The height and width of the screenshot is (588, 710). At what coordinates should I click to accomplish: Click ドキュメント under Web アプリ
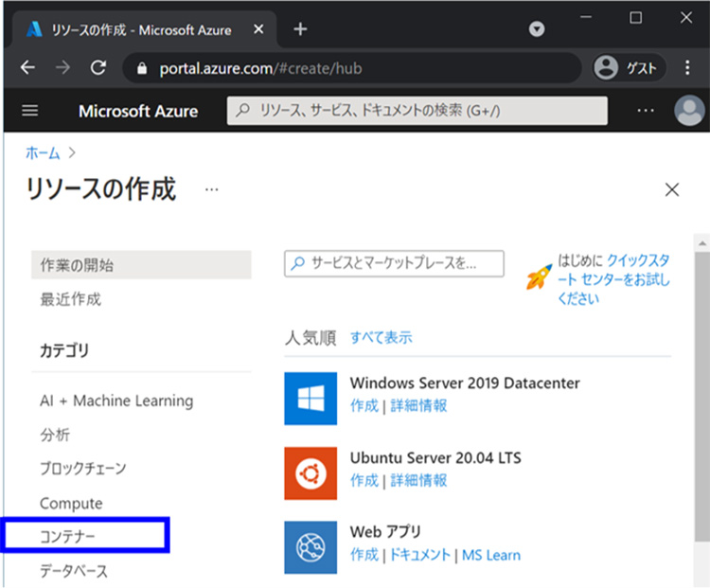click(420, 555)
